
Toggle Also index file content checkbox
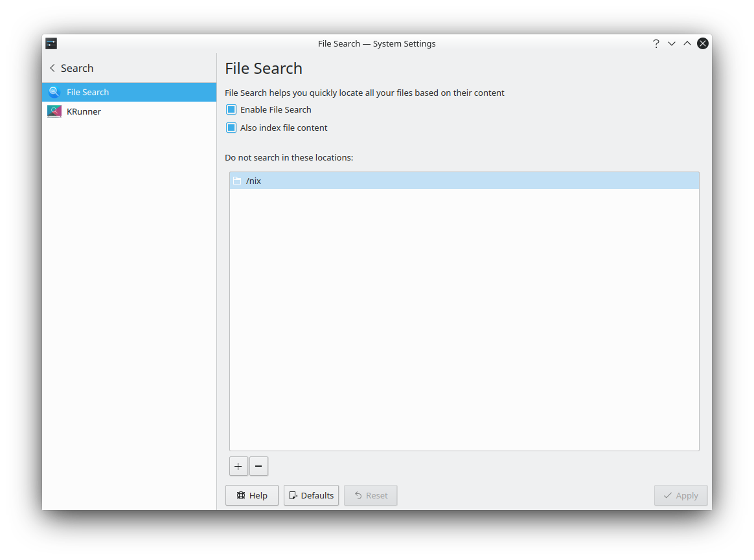tap(231, 128)
